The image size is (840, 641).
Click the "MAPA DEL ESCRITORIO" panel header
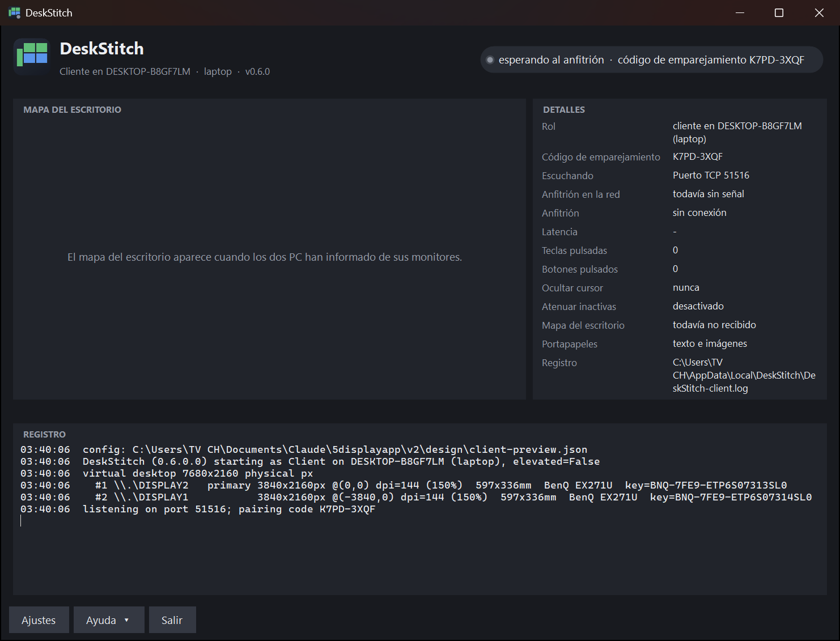click(x=72, y=109)
